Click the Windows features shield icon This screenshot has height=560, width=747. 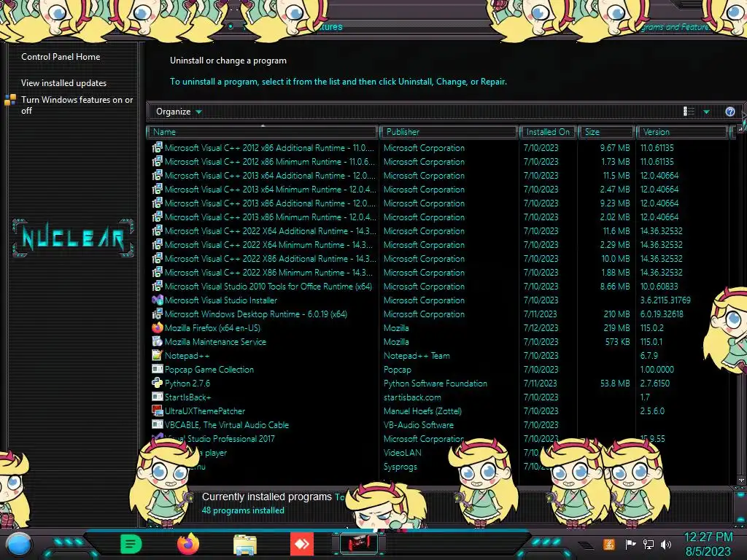(10, 100)
